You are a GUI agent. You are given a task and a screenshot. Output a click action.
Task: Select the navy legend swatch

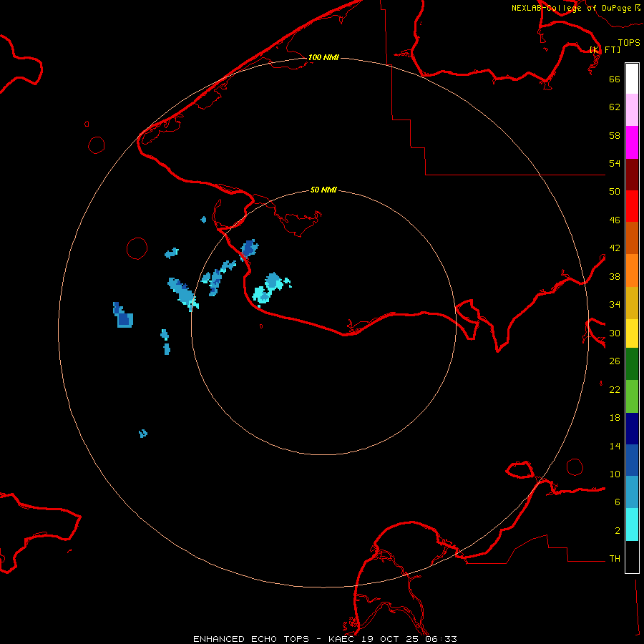pos(632,429)
